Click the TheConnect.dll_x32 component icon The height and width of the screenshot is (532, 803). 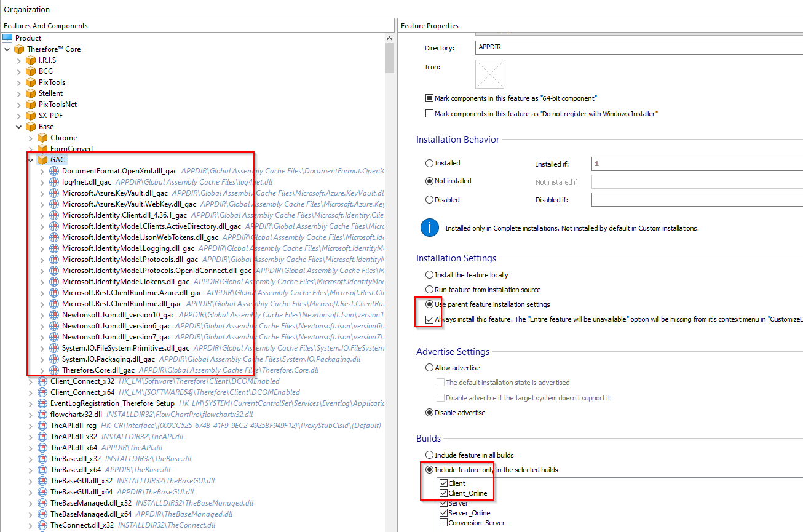(42, 525)
